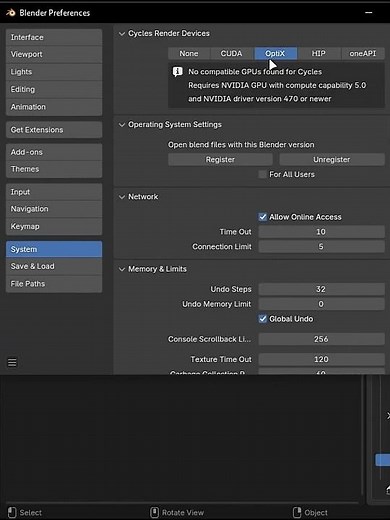Click the Time Out value field
The height and width of the screenshot is (520, 390).
pyautogui.click(x=321, y=232)
